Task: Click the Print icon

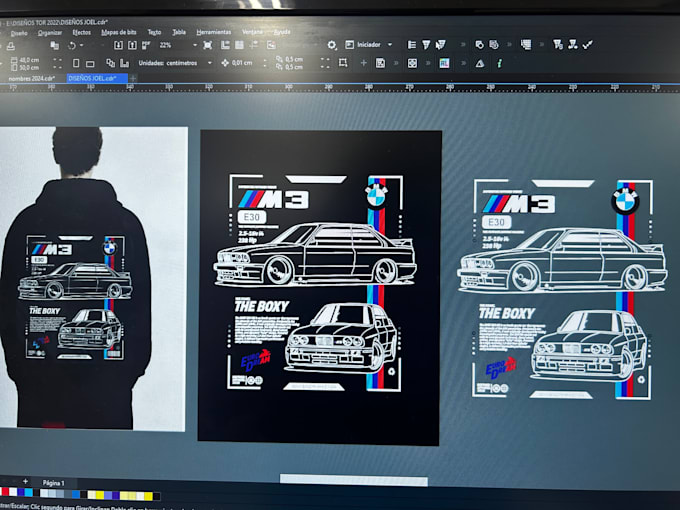Action: pyautogui.click(x=11, y=46)
